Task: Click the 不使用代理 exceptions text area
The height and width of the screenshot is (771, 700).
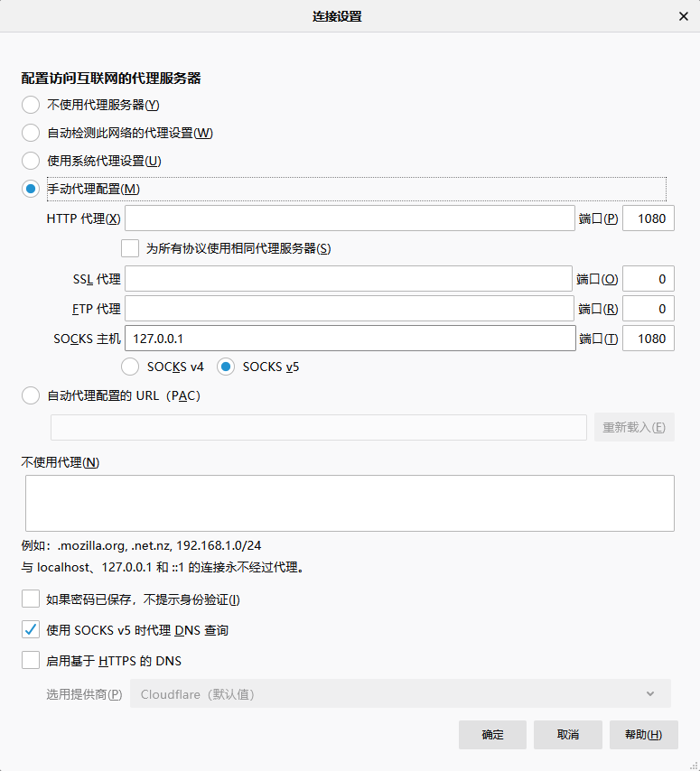Action: pyautogui.click(x=350, y=503)
